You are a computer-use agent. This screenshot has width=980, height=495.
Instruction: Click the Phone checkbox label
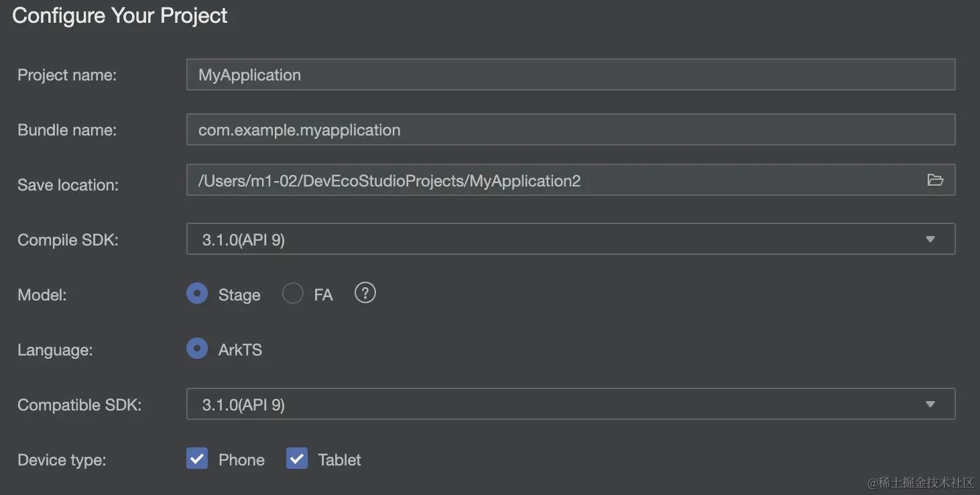tap(241, 460)
